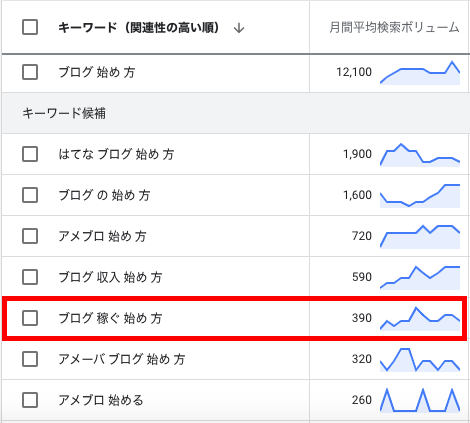Tick the checkbox for ブログ の 始め 方
Viewport: 470px width, 423px height.
30,195
